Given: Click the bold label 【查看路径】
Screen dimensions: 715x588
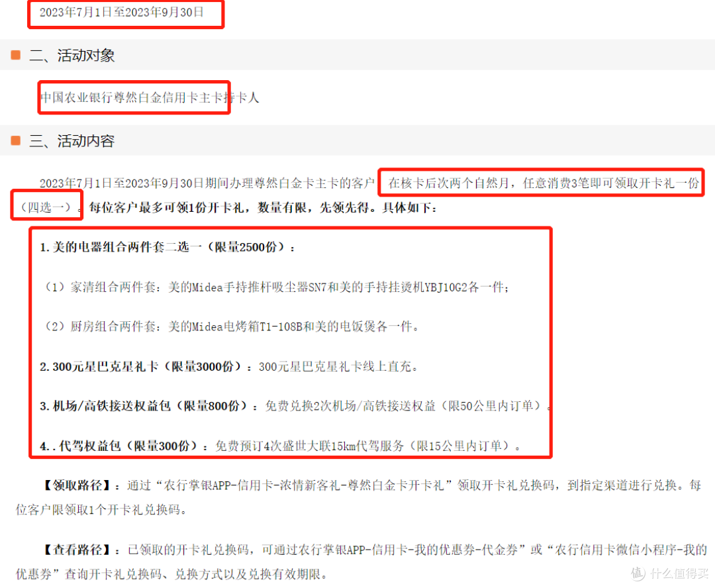Looking at the screenshot, I should [x=77, y=550].
